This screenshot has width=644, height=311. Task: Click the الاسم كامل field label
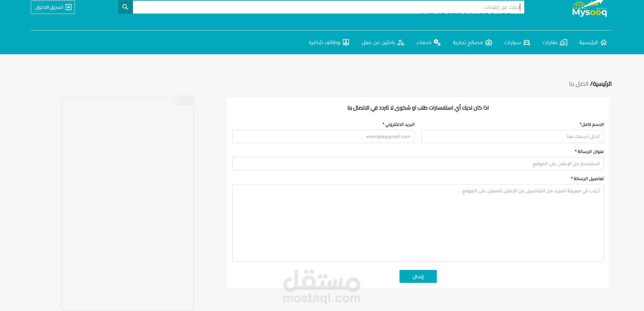(x=592, y=124)
